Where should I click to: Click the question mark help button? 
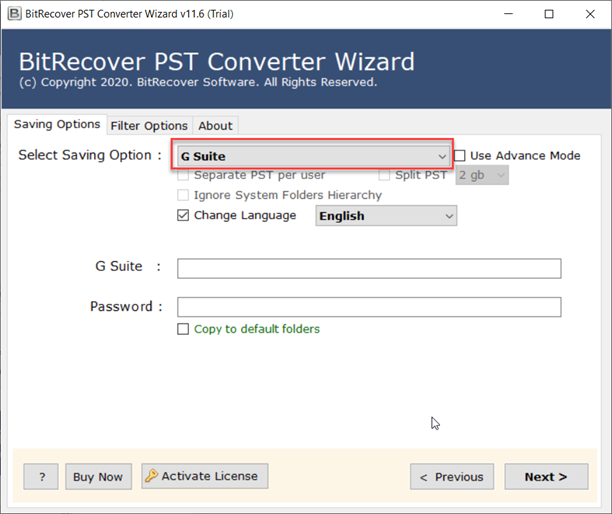(41, 477)
